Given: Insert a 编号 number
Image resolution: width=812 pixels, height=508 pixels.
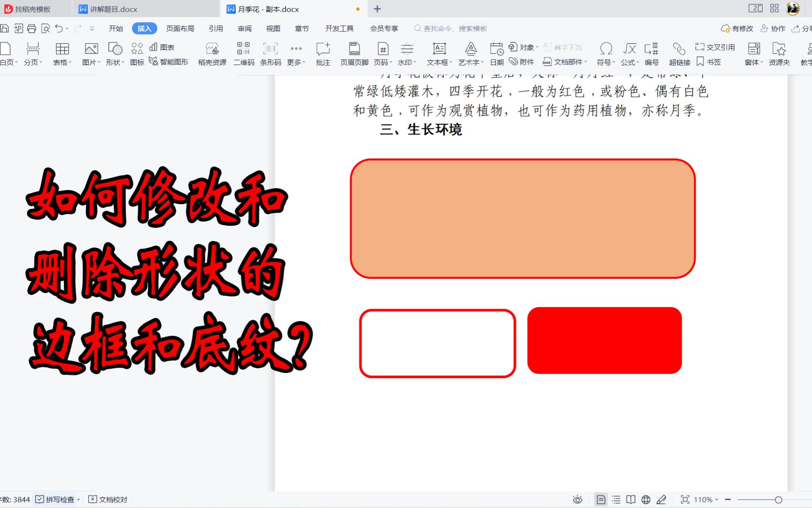Looking at the screenshot, I should [651, 54].
